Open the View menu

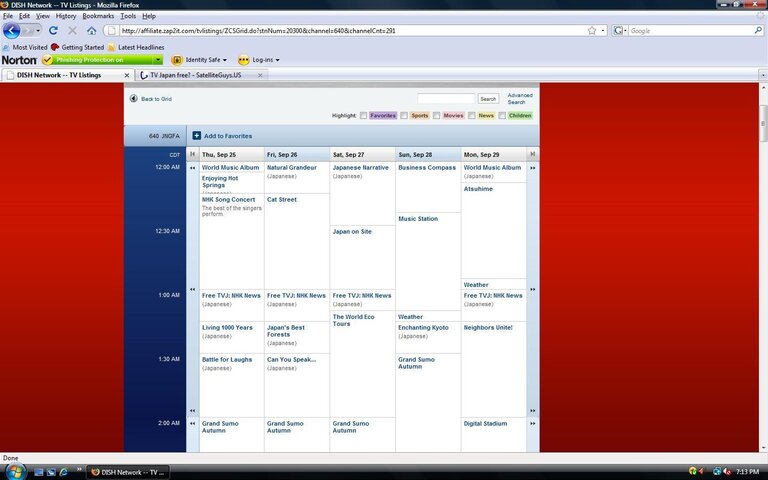tap(43, 16)
